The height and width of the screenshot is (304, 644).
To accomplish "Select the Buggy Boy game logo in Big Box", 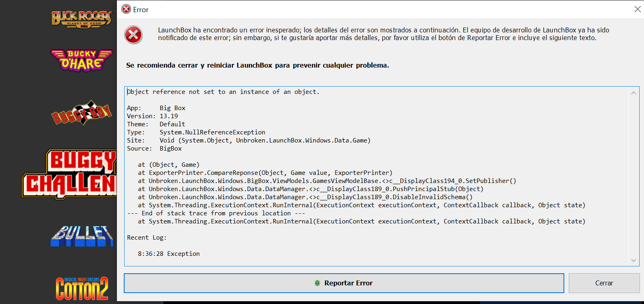I will (x=81, y=113).
